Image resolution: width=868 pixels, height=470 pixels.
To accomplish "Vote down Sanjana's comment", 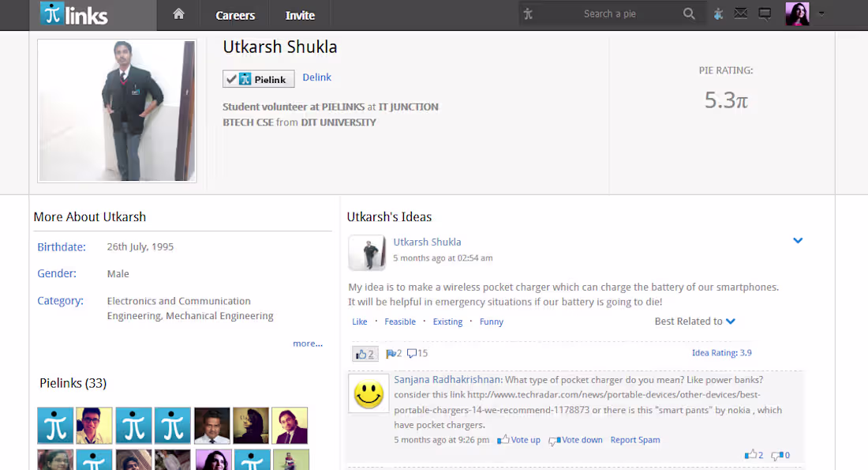I will click(x=575, y=439).
